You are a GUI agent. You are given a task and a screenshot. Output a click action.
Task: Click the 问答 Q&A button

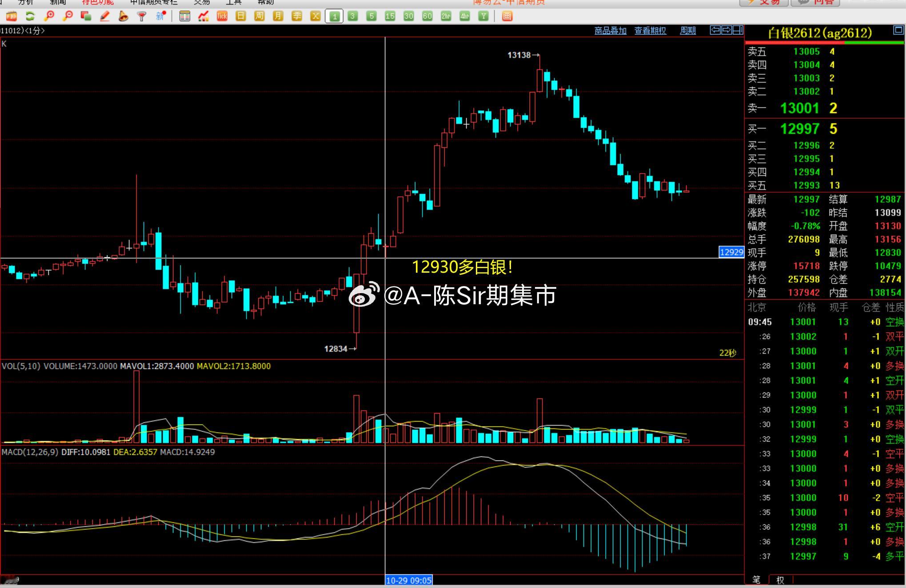(x=816, y=3)
